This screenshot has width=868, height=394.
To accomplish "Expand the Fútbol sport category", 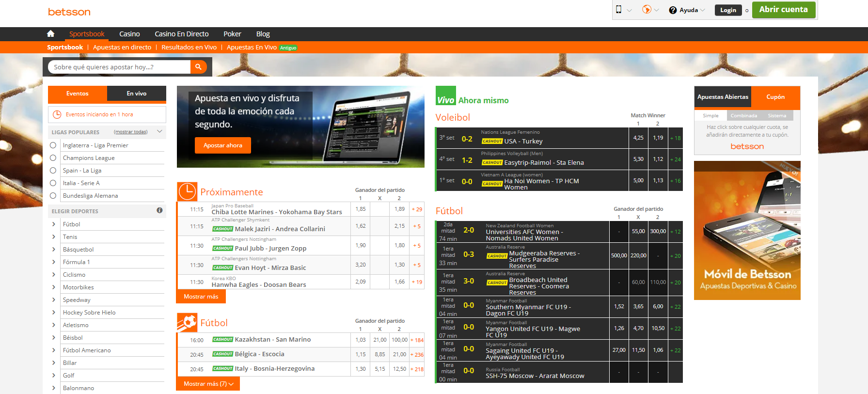I will pos(54,224).
